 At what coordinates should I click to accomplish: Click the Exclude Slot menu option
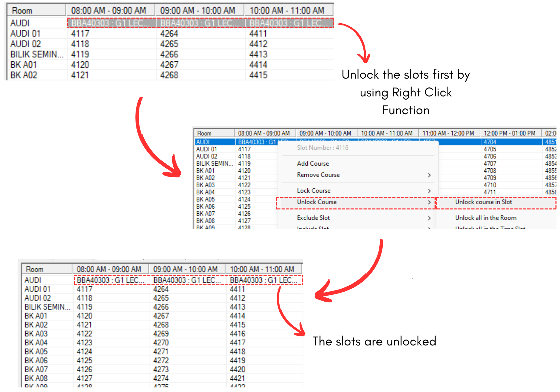[x=313, y=218]
